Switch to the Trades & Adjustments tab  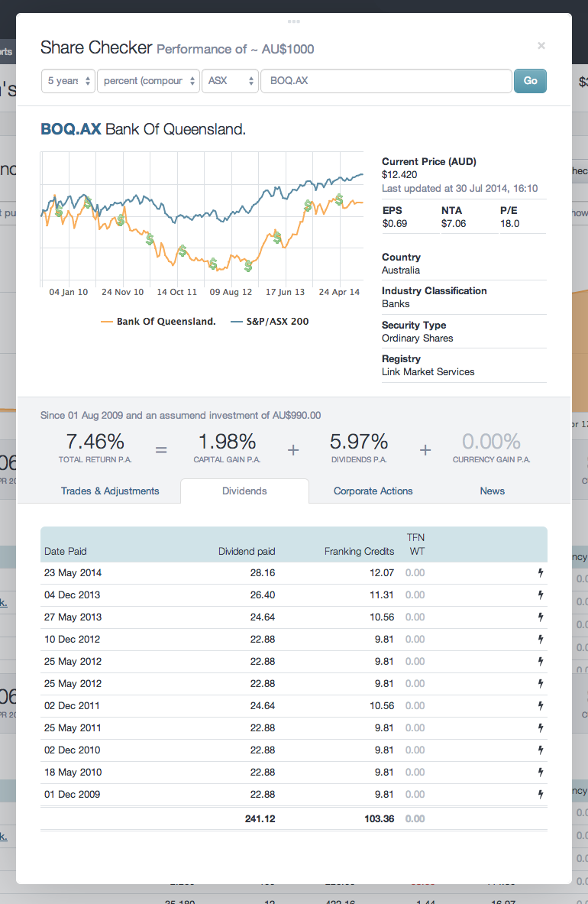point(110,491)
